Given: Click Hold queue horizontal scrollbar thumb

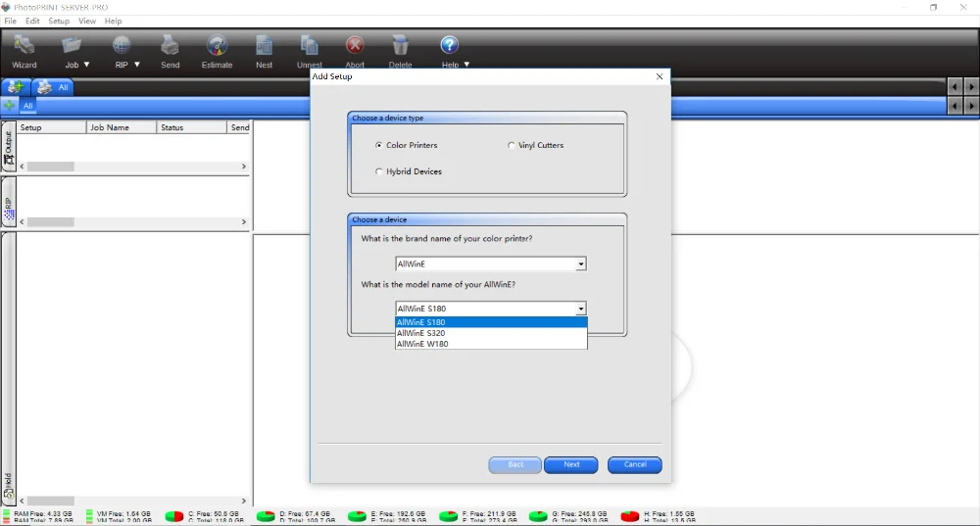Looking at the screenshot, I should click(51, 501).
